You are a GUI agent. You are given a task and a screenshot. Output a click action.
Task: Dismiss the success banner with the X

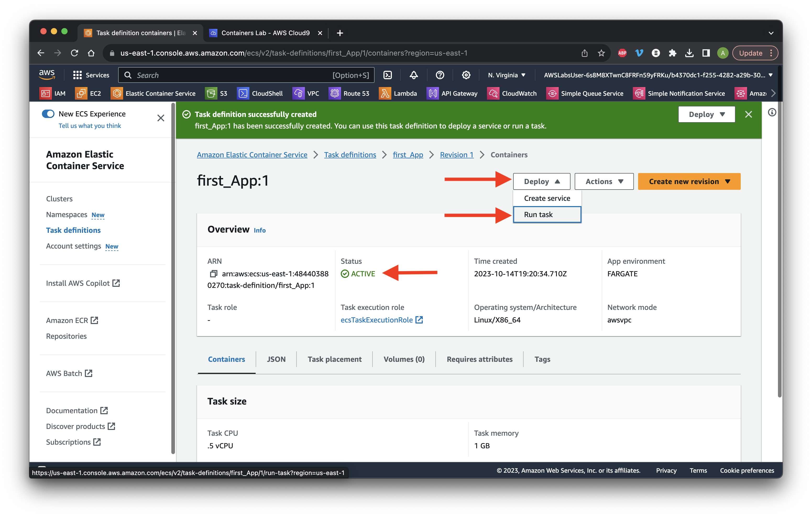[x=748, y=114]
